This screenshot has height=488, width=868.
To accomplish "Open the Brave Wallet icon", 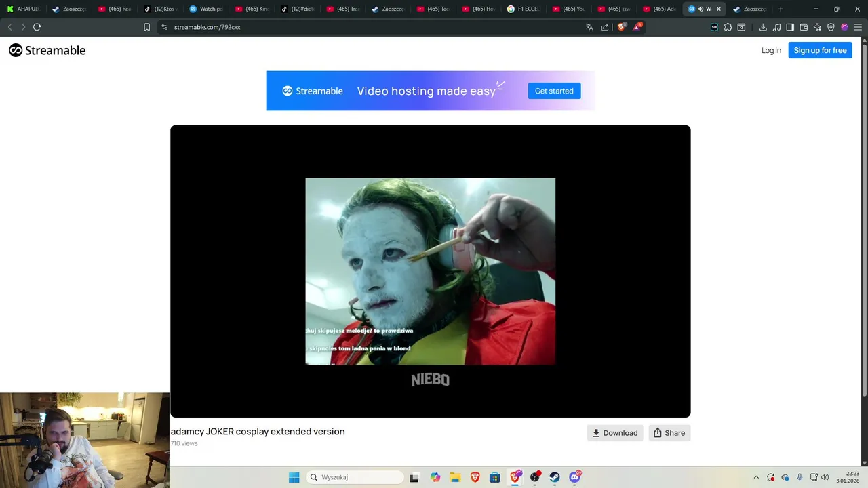I will [x=804, y=27].
